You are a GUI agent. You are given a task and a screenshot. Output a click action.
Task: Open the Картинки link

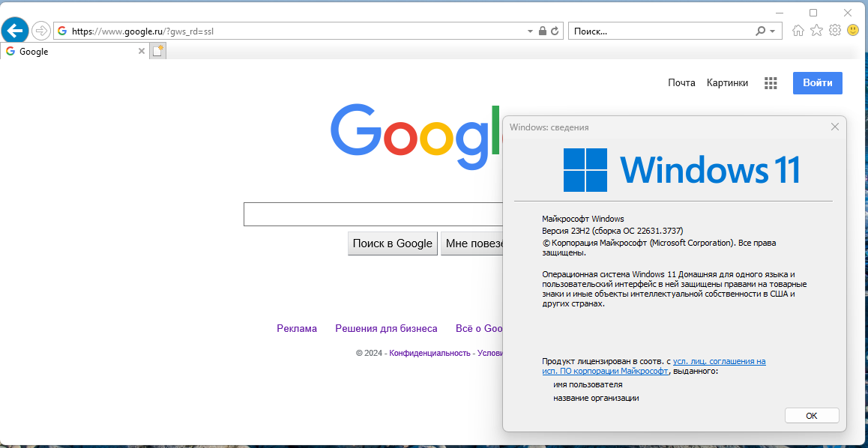tap(727, 83)
